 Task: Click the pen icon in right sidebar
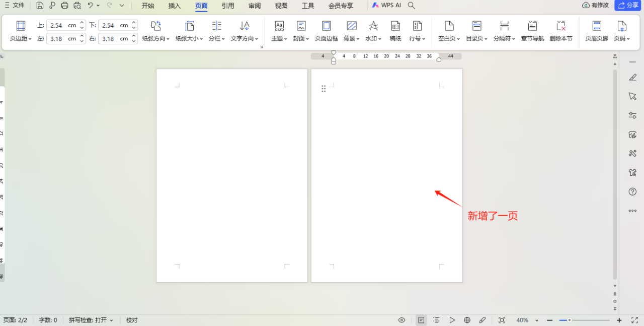tap(633, 78)
